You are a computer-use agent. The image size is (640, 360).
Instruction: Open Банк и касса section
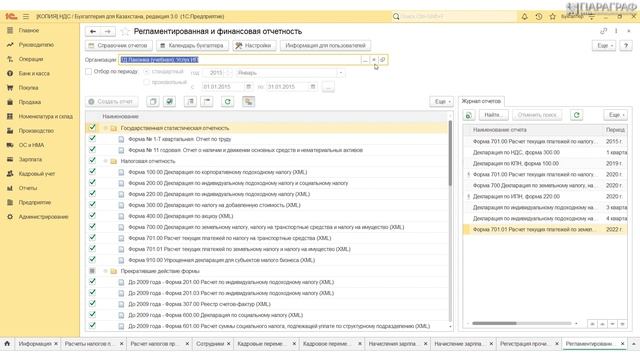click(x=34, y=73)
